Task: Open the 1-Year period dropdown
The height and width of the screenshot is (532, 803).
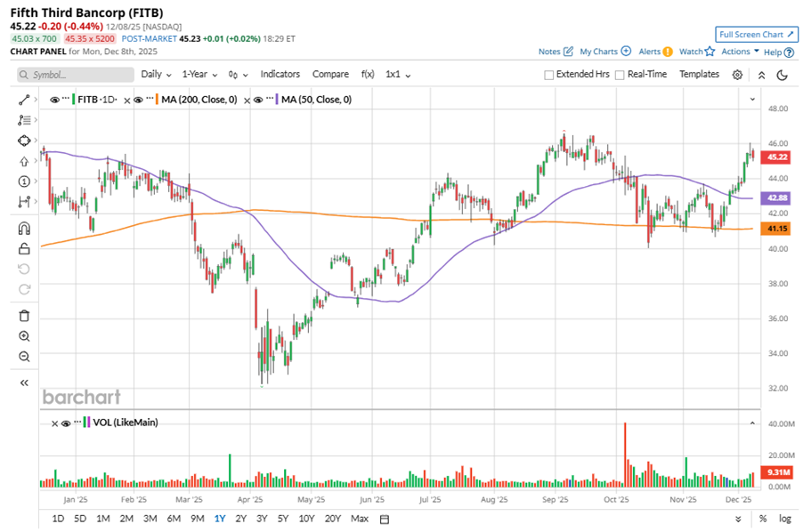Action: point(199,75)
